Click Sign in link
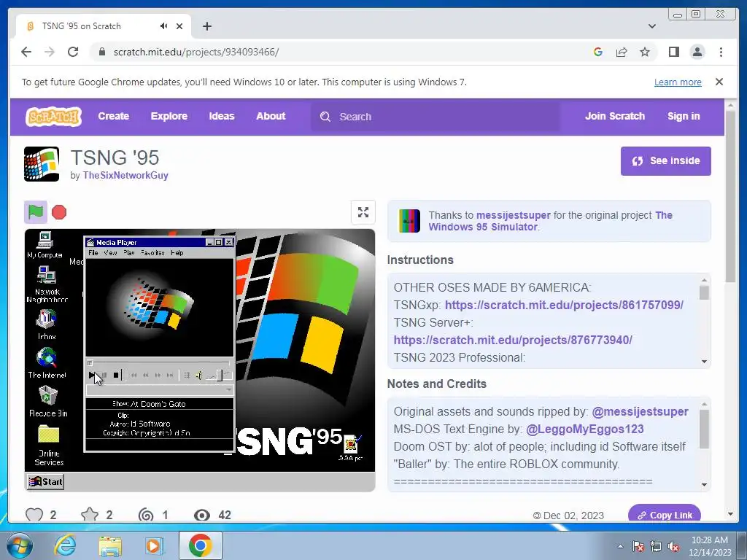 684,116
